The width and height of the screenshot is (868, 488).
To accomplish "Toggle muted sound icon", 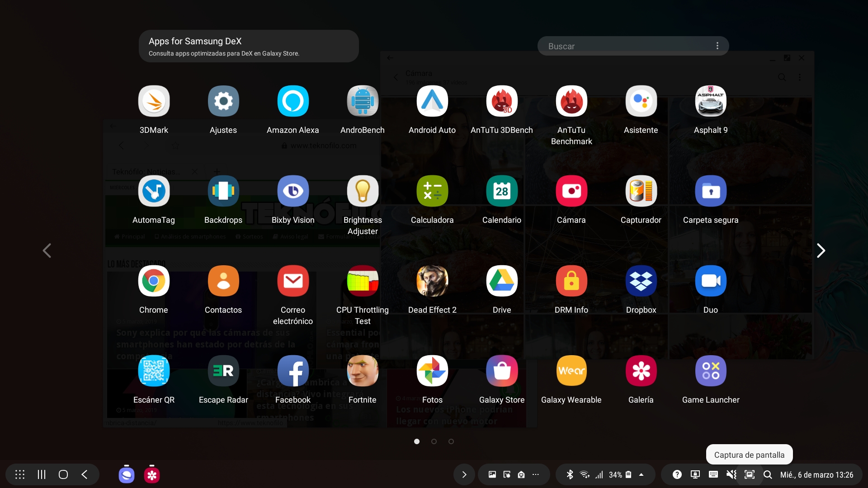I will coord(731,474).
